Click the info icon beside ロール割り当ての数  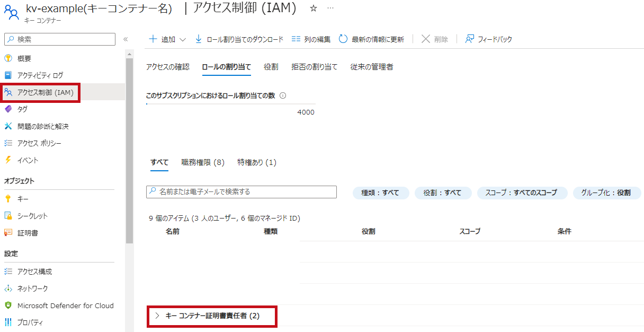pos(283,96)
